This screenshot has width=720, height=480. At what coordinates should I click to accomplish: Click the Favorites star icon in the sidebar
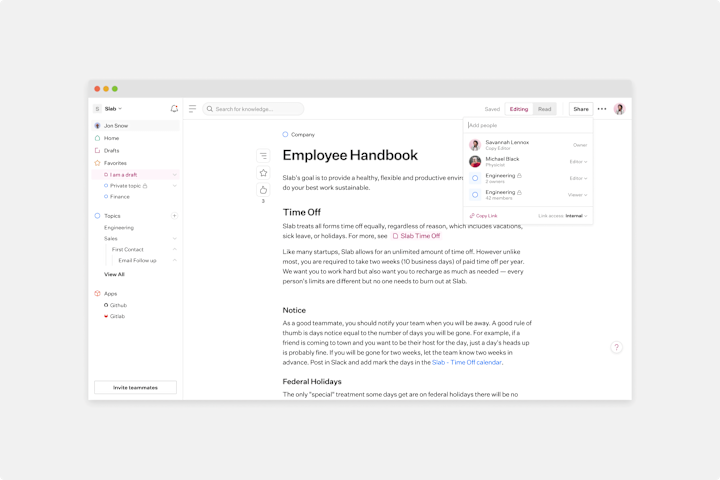(x=97, y=163)
